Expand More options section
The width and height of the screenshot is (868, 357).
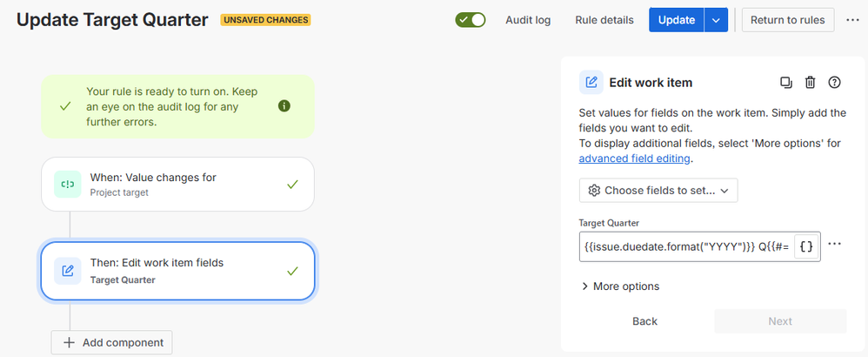pyautogui.click(x=620, y=286)
